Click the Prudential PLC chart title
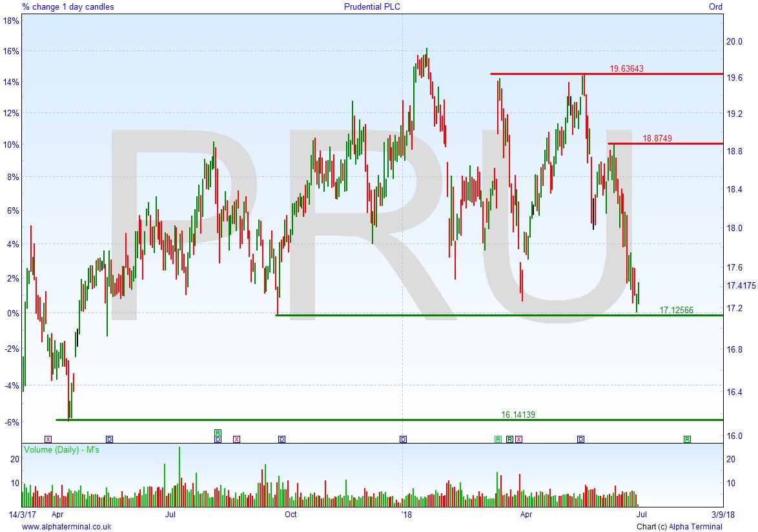Viewport: 758px width, 532px height. click(x=373, y=6)
